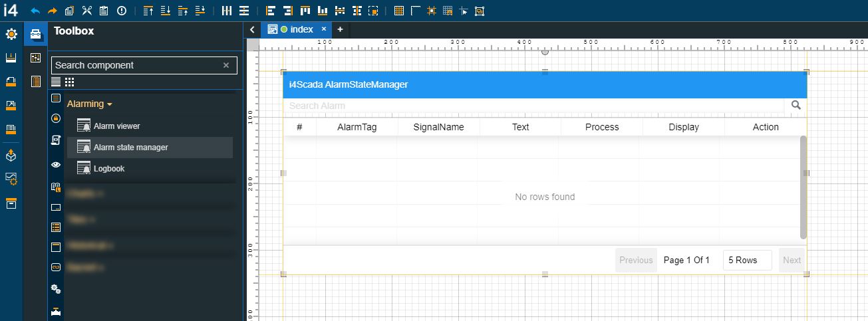Click the Bring forward icon
Viewport: 868px width, 321px height.
tap(183, 11)
